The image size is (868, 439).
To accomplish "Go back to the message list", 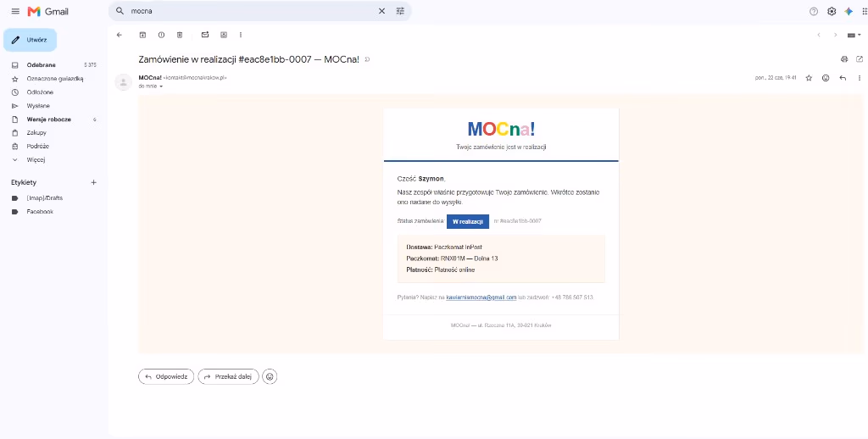I will pyautogui.click(x=119, y=35).
